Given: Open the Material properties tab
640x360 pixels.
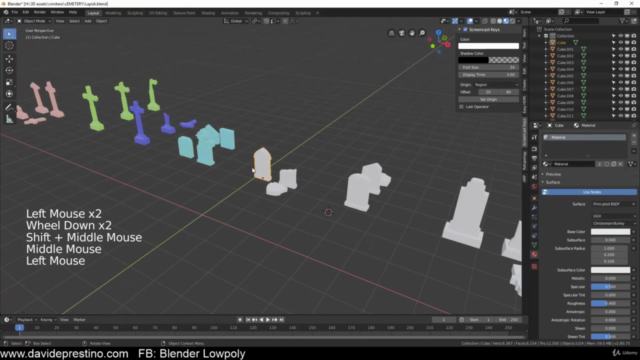Looking at the screenshot, I should point(534,255).
